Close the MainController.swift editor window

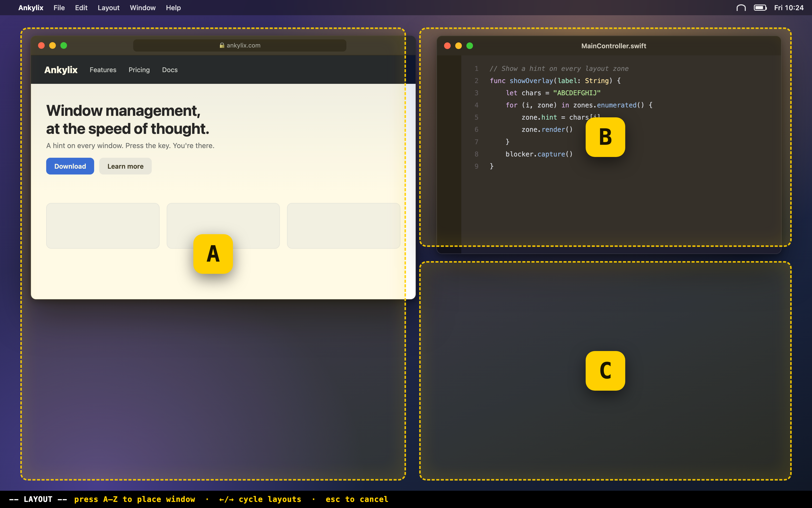[447, 46]
